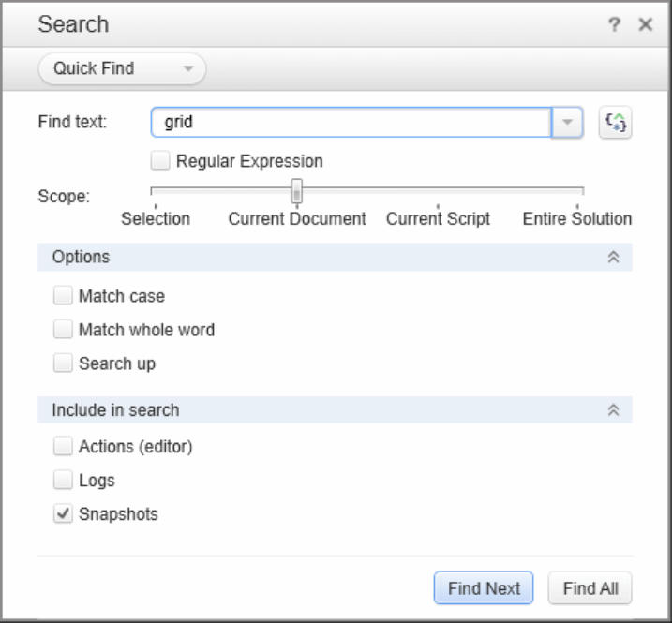Click the Scope slider handle

(296, 191)
